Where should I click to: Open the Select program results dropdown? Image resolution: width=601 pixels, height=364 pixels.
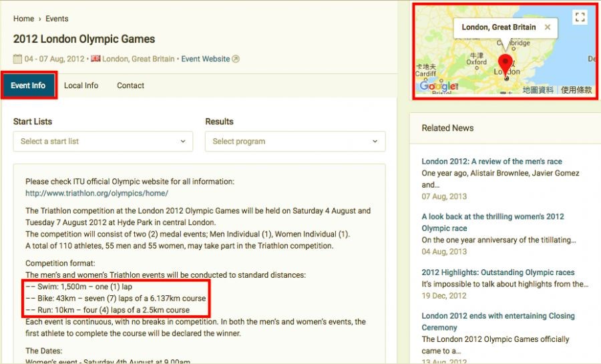pyautogui.click(x=295, y=142)
